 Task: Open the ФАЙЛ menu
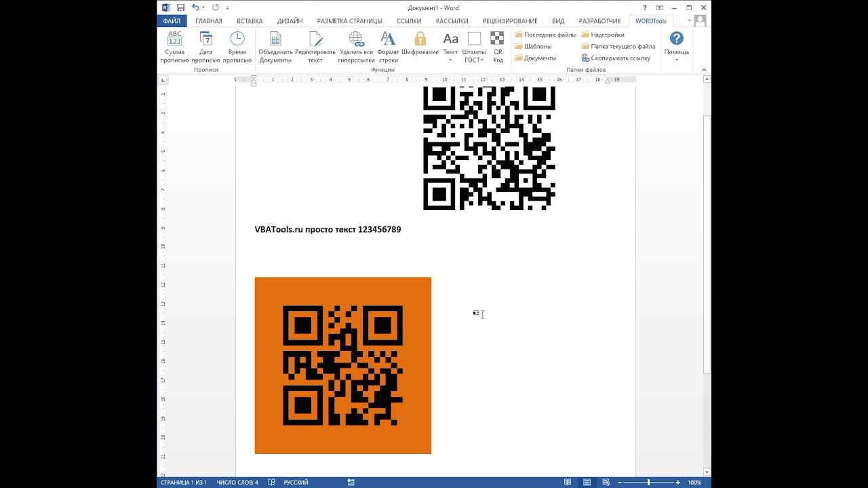pos(172,21)
